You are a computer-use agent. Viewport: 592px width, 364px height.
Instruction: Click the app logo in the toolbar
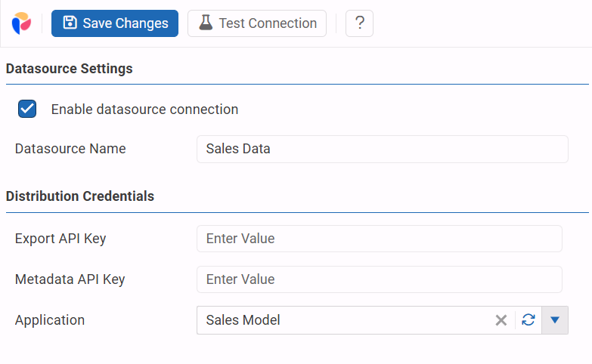pyautogui.click(x=21, y=23)
